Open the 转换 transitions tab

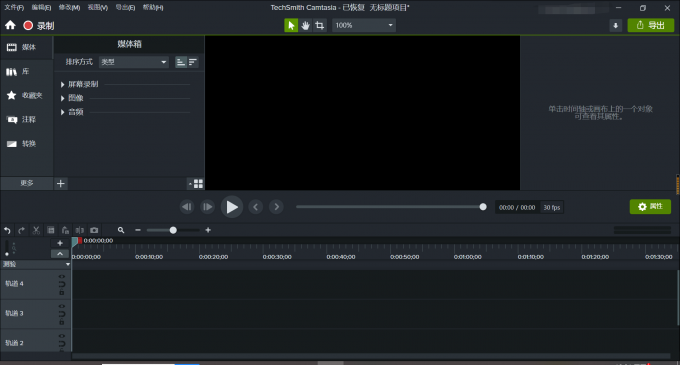(x=26, y=143)
